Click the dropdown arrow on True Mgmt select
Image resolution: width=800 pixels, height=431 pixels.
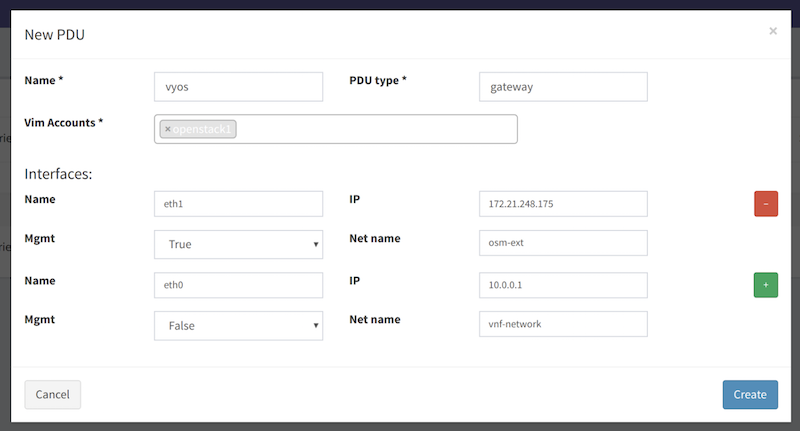(316, 244)
